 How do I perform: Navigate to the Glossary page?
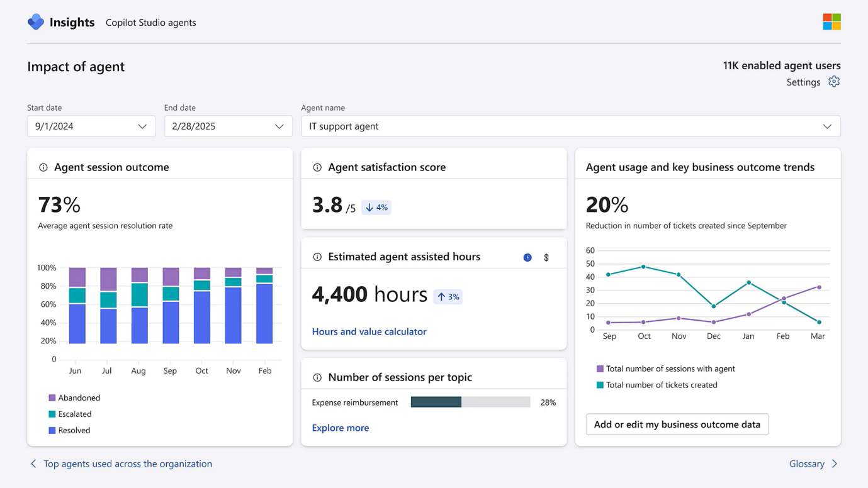807,463
